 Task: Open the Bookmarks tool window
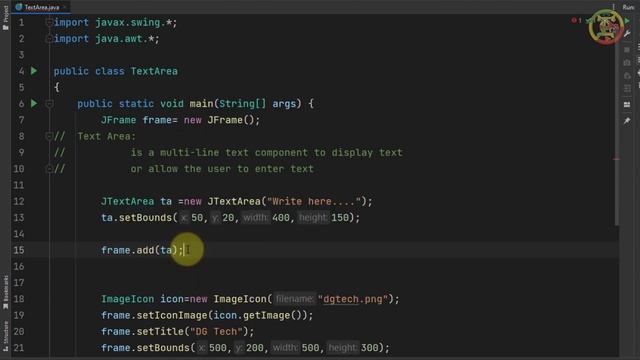(5, 291)
